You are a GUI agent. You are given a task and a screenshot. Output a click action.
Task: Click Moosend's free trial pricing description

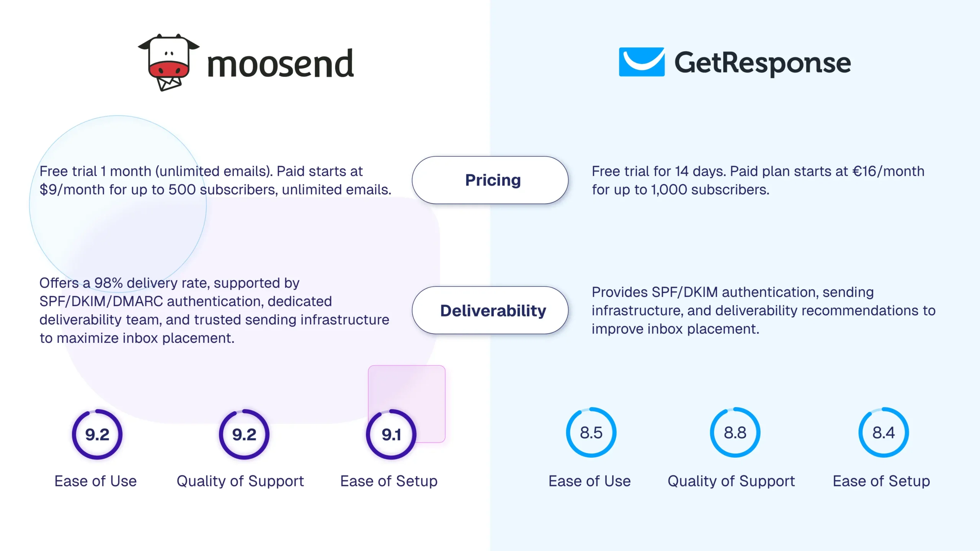215,180
